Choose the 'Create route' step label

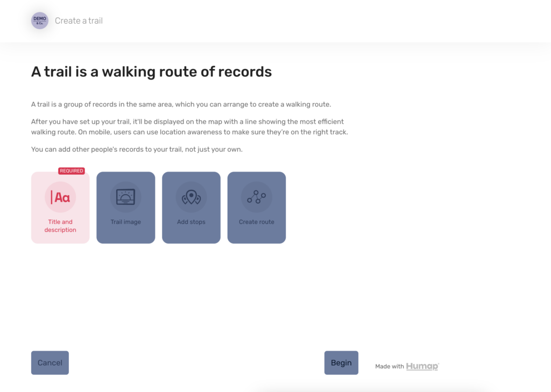[x=257, y=222]
